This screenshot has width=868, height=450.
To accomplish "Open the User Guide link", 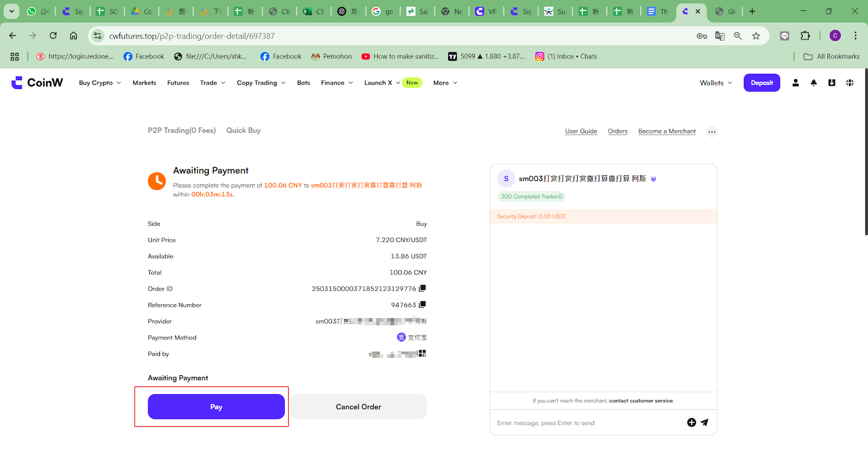I will pyautogui.click(x=581, y=131).
